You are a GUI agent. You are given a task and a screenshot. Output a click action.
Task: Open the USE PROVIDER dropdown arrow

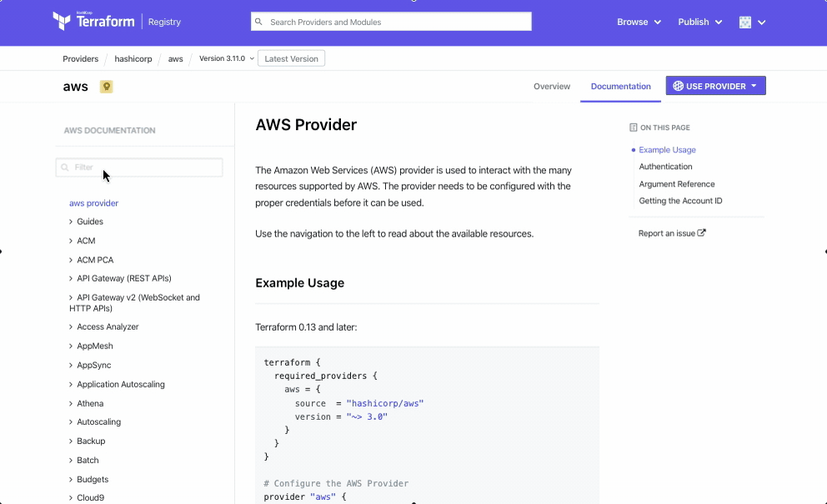753,86
